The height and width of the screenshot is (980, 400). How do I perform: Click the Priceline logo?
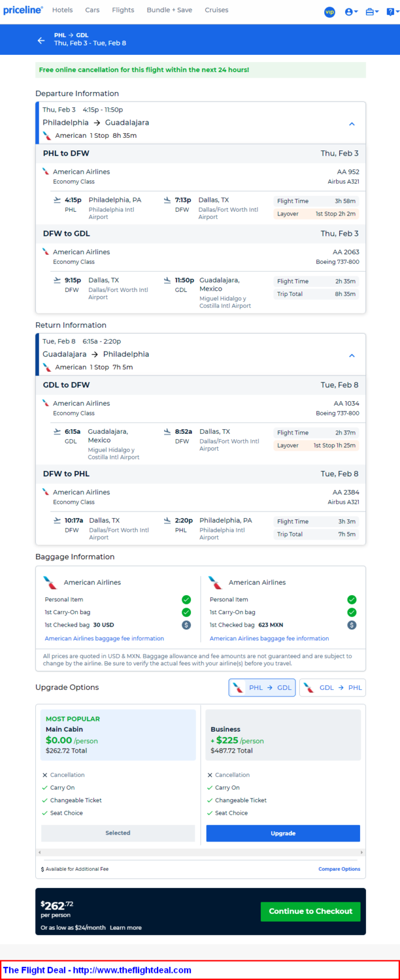coord(23,10)
